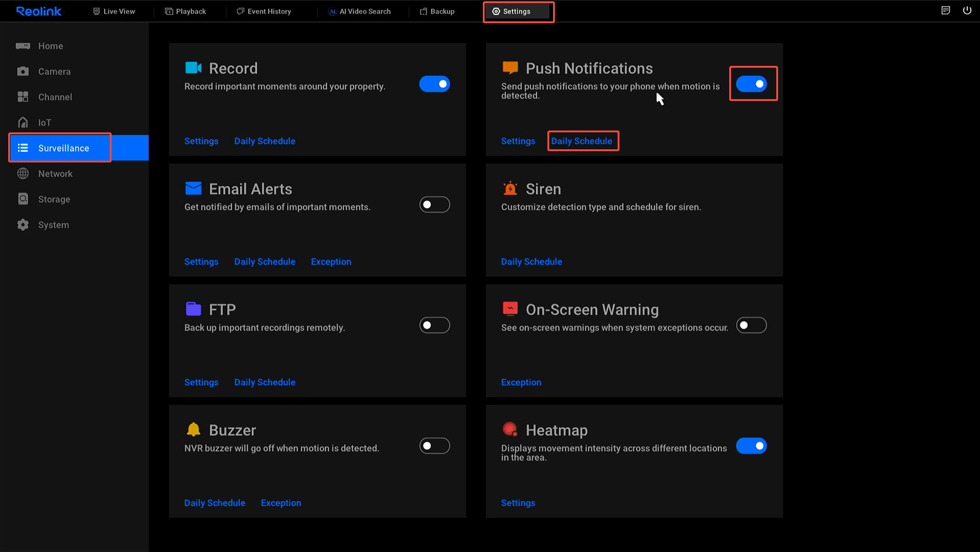
Task: Open Settings link under Heatmap
Action: coord(518,503)
